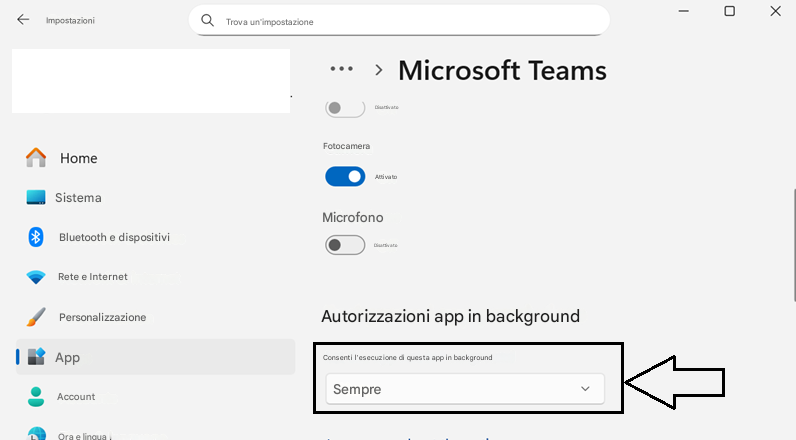
Task: Click the search magnifier icon
Action: point(207,21)
